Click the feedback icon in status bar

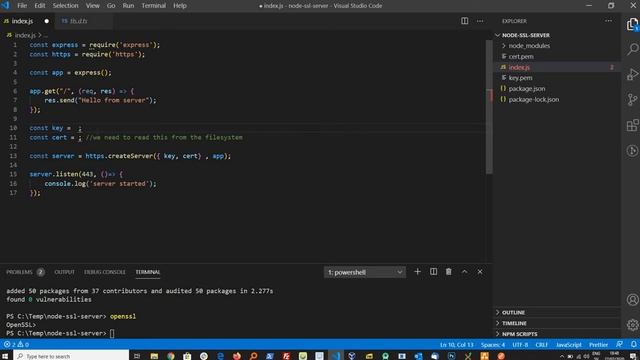[619, 344]
